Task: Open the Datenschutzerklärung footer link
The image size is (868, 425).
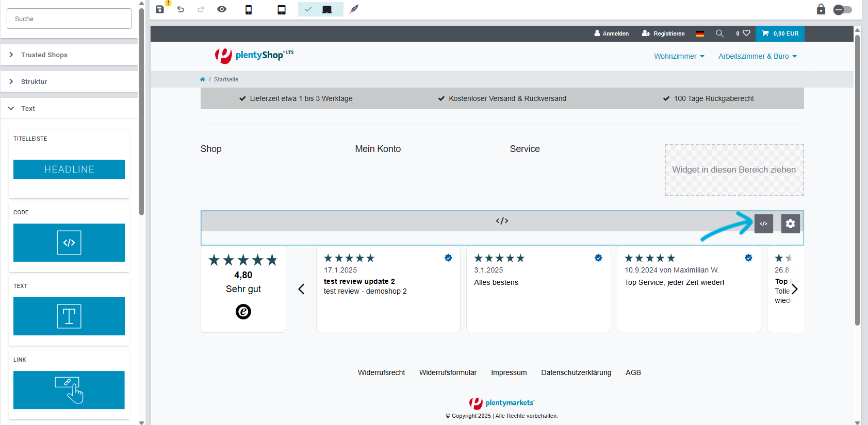Action: 576,372
